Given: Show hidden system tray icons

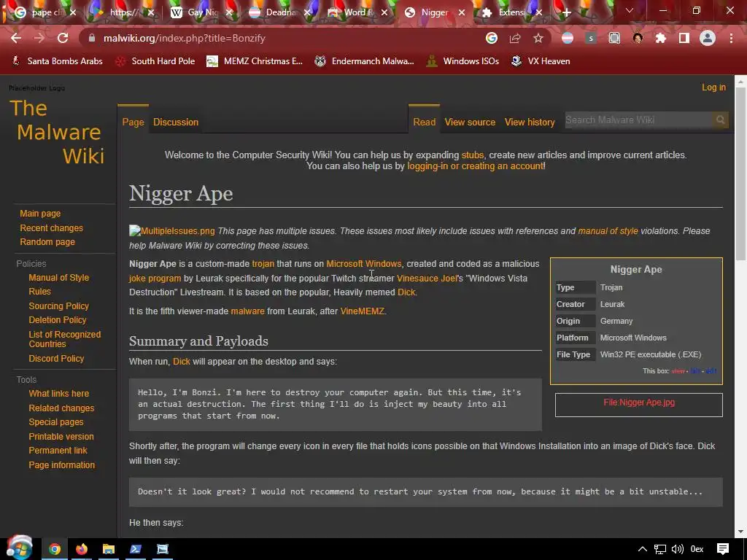Looking at the screenshot, I should [643, 549].
